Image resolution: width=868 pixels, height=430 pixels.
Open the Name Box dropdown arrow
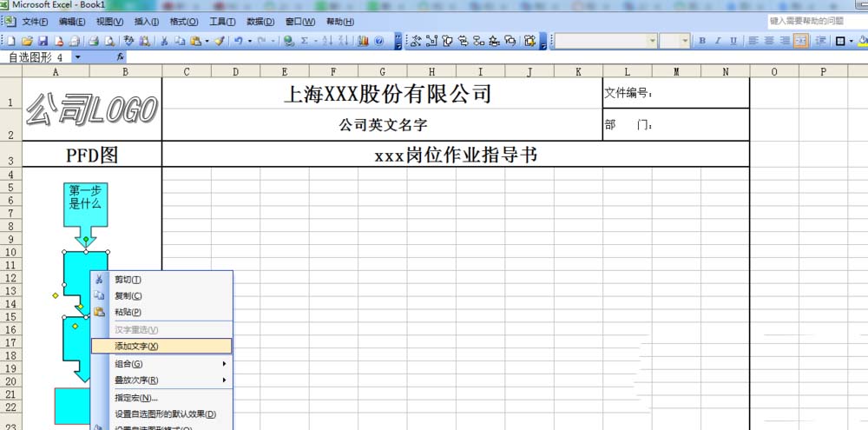77,57
